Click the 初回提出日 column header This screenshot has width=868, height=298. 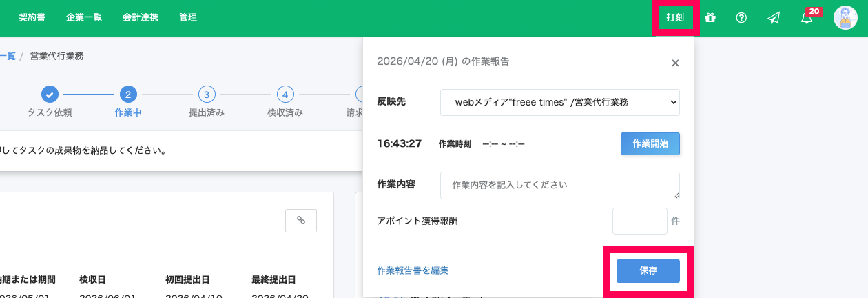[x=187, y=279]
